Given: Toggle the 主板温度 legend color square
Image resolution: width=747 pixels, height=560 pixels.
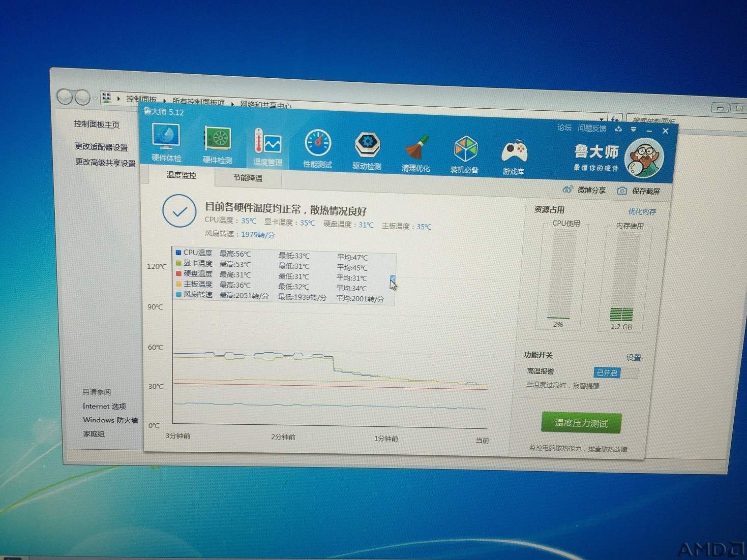Looking at the screenshot, I should tap(178, 284).
